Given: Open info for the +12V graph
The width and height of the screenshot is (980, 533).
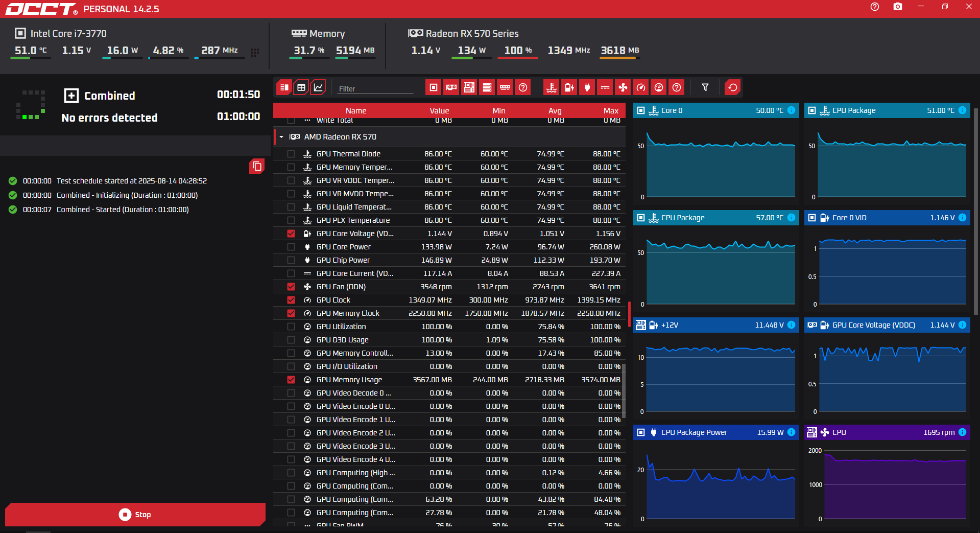Looking at the screenshot, I should coord(791,325).
